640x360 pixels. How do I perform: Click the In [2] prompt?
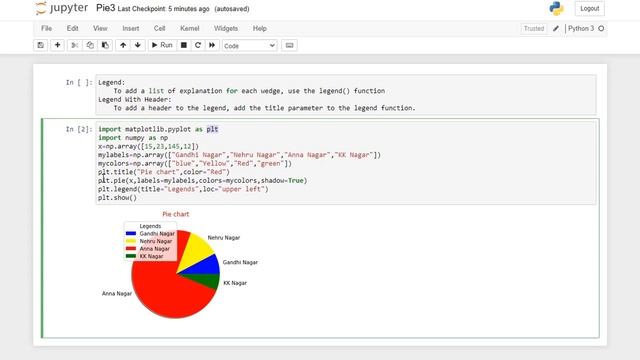pyautogui.click(x=79, y=129)
